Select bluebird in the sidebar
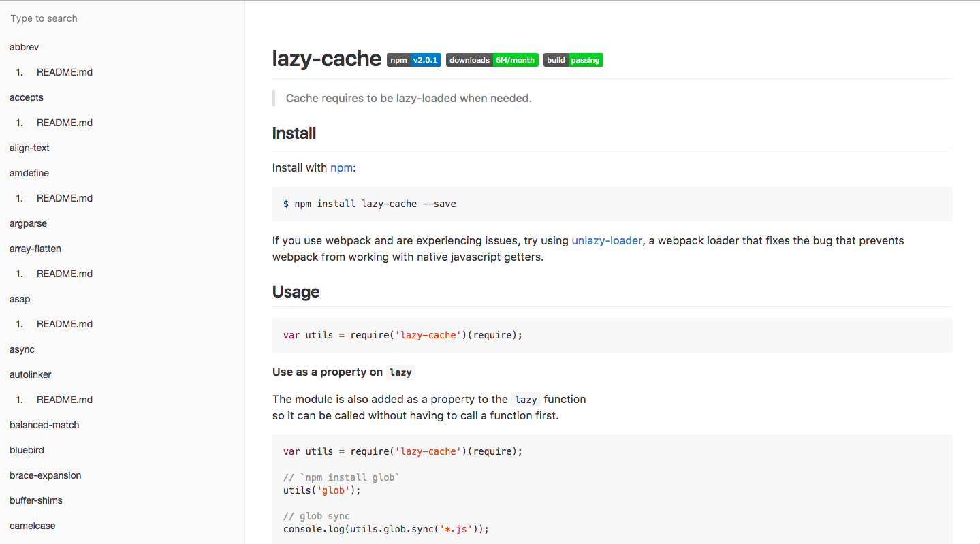980x544 pixels. tap(27, 450)
